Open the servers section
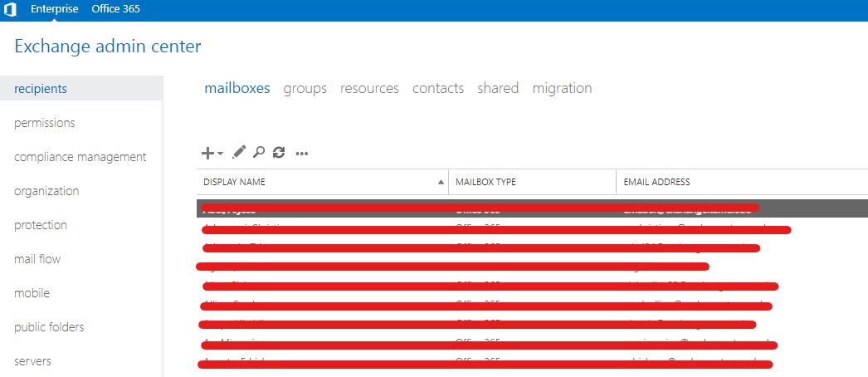The height and width of the screenshot is (377, 868). (x=32, y=361)
